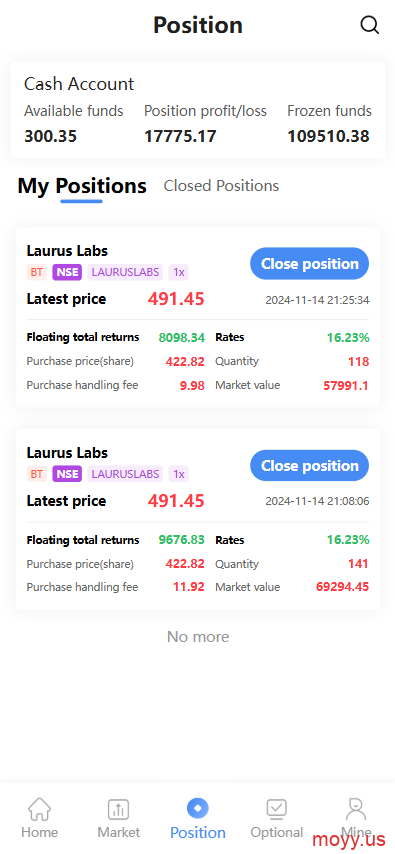Go to Home via house icon
Image resolution: width=395 pixels, height=854 pixels.
pos(39,809)
